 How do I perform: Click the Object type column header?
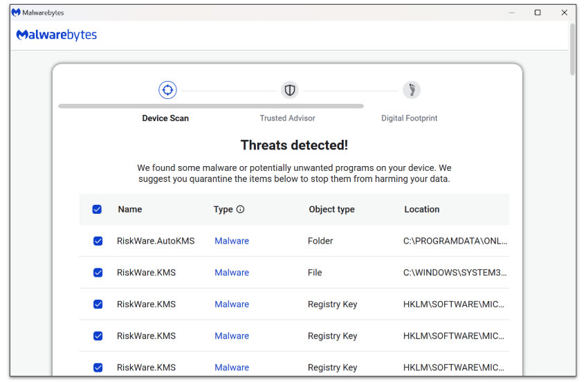point(331,210)
